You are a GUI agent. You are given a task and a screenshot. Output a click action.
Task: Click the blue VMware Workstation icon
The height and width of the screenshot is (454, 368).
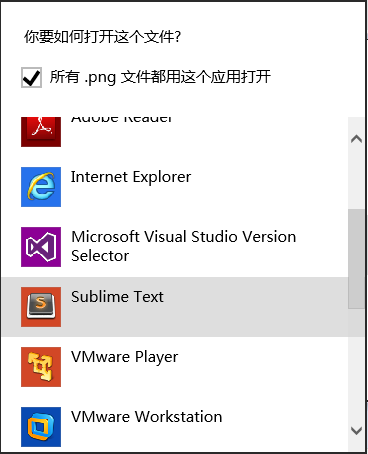[41, 427]
